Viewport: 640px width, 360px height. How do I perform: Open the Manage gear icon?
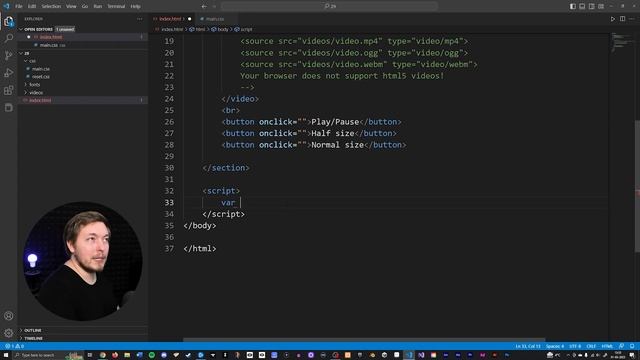click(9, 333)
